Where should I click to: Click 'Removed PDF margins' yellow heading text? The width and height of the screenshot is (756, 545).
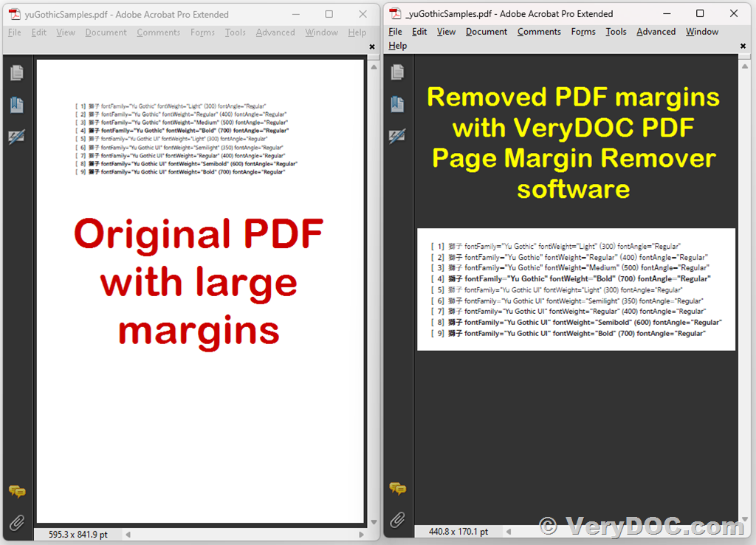tap(573, 97)
